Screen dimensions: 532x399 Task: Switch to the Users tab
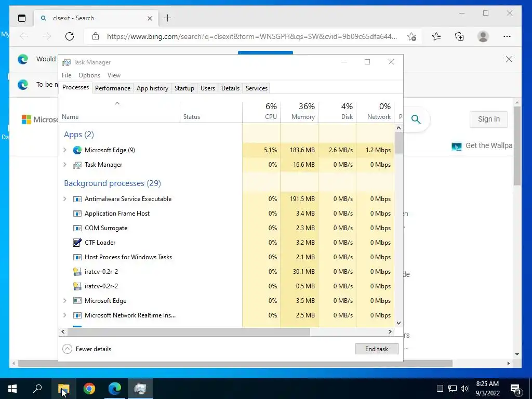point(208,88)
